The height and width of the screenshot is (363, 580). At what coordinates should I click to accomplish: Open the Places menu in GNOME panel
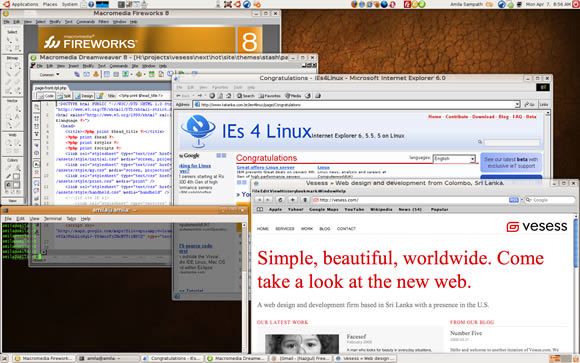click(x=50, y=4)
